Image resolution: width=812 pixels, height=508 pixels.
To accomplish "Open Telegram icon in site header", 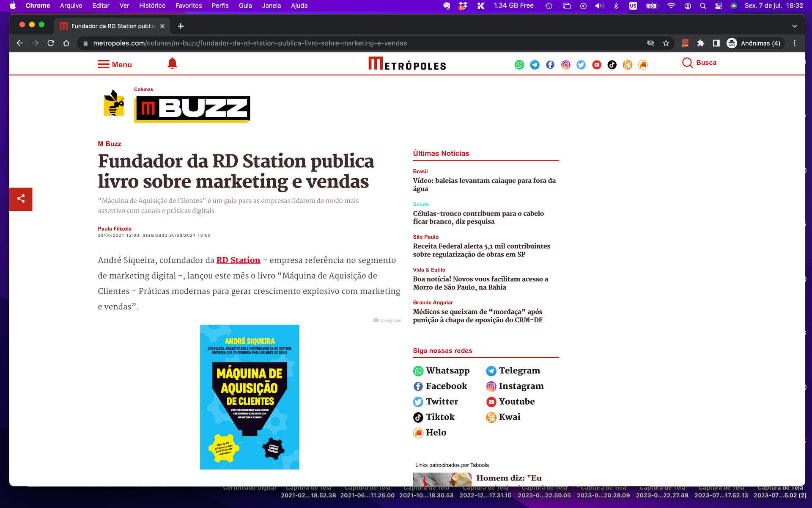I will pyautogui.click(x=535, y=65).
